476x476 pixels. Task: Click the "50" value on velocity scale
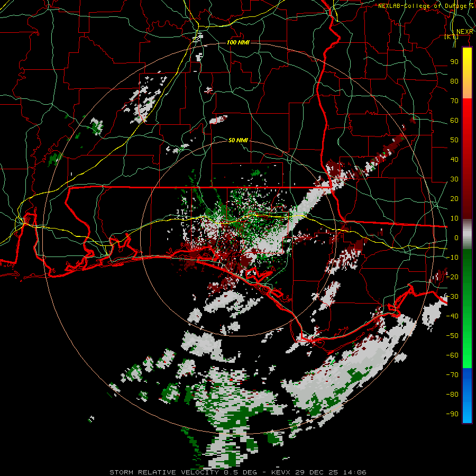454,140
